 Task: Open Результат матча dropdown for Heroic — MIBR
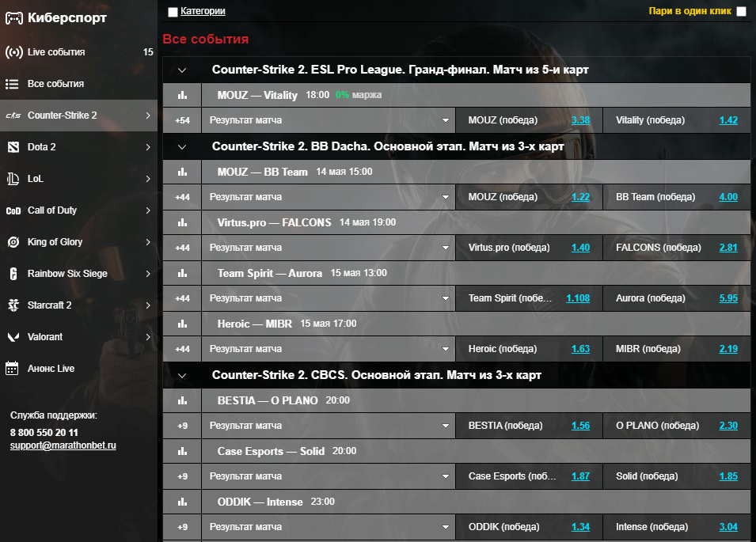(329, 348)
